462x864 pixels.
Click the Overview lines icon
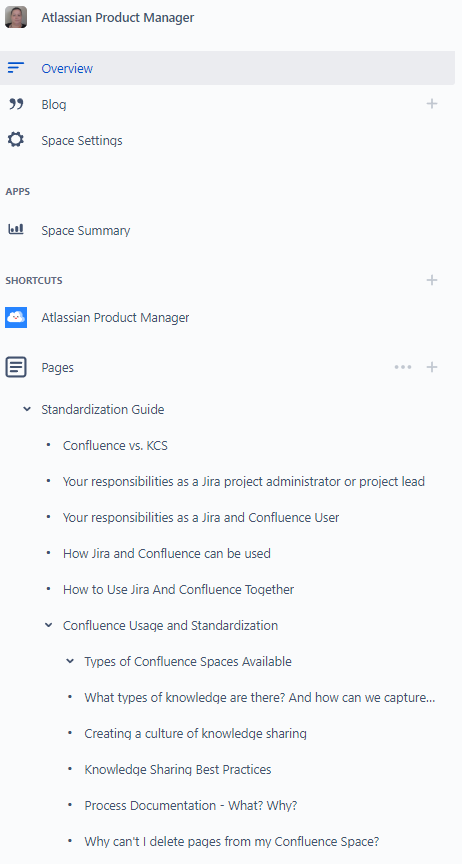click(16, 68)
